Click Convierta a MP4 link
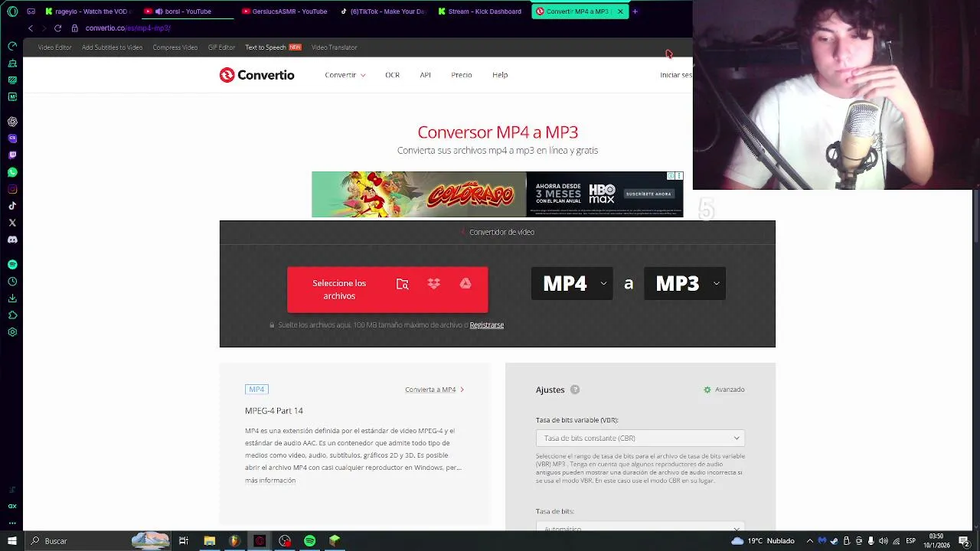 click(434, 390)
